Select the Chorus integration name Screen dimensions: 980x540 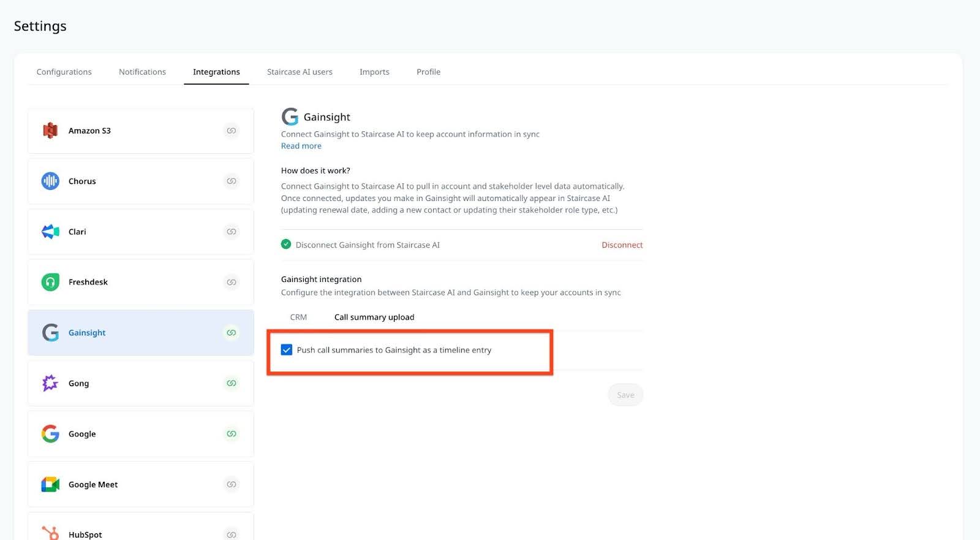[x=82, y=181]
